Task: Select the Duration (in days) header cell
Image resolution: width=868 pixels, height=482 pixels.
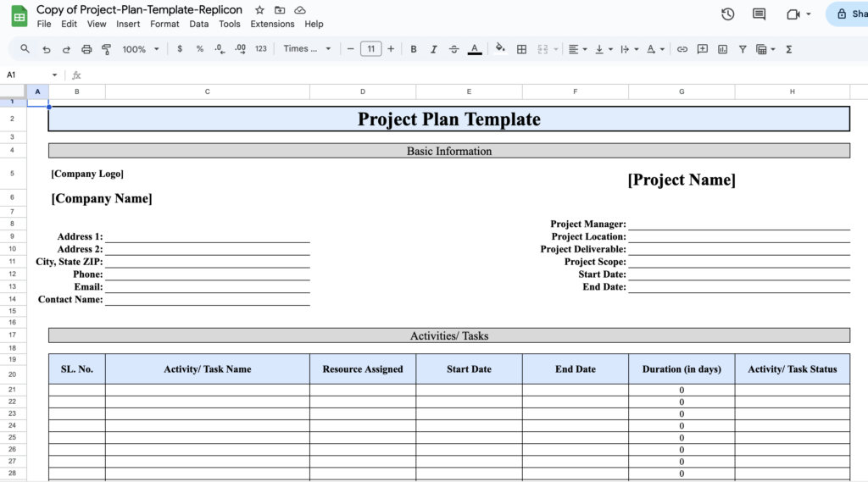Action: (x=682, y=369)
